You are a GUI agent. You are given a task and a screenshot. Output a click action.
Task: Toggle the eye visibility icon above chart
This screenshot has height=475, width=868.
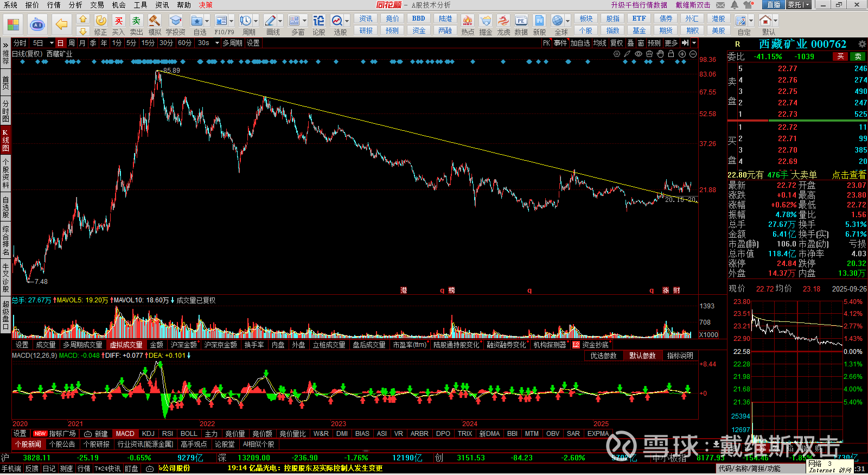click(x=639, y=54)
